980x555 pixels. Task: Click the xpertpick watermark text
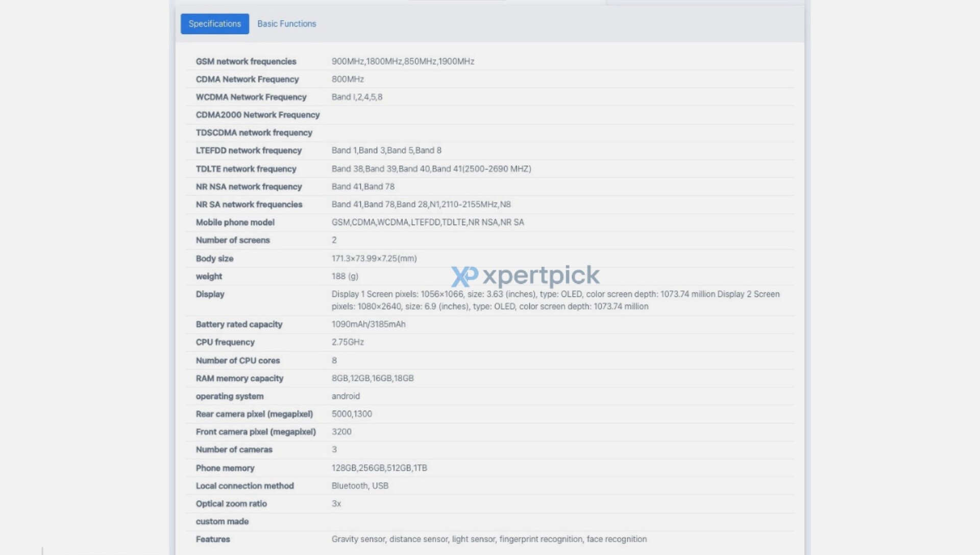541,276
